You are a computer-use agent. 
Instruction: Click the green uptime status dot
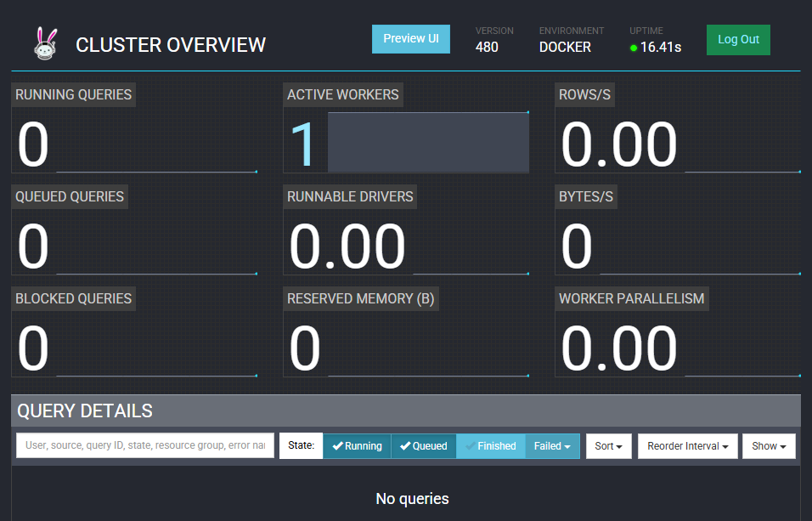click(x=634, y=48)
